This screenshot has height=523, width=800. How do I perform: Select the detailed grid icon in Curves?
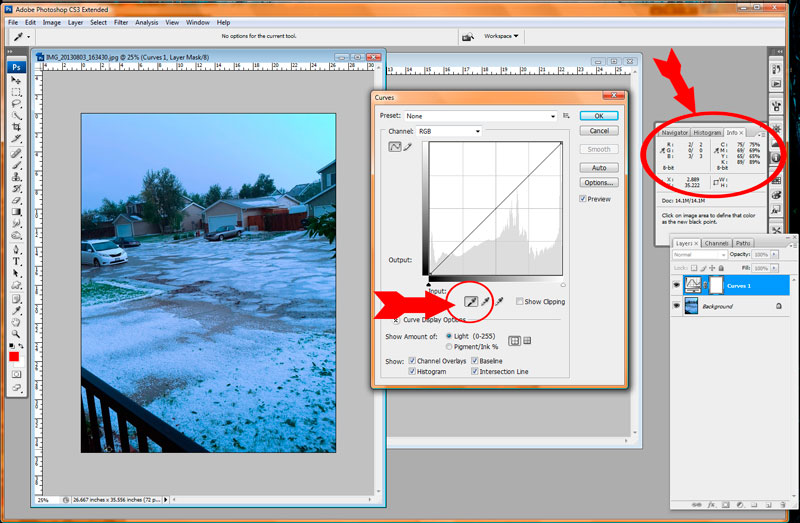coord(528,341)
